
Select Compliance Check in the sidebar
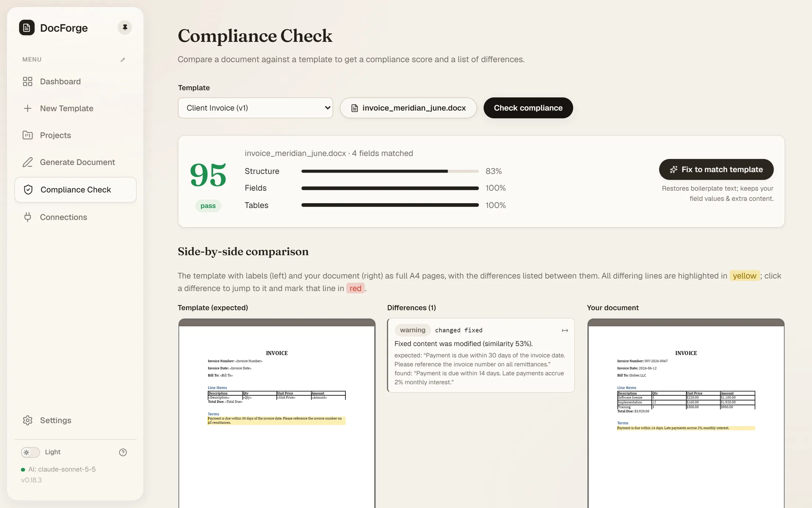click(x=75, y=190)
